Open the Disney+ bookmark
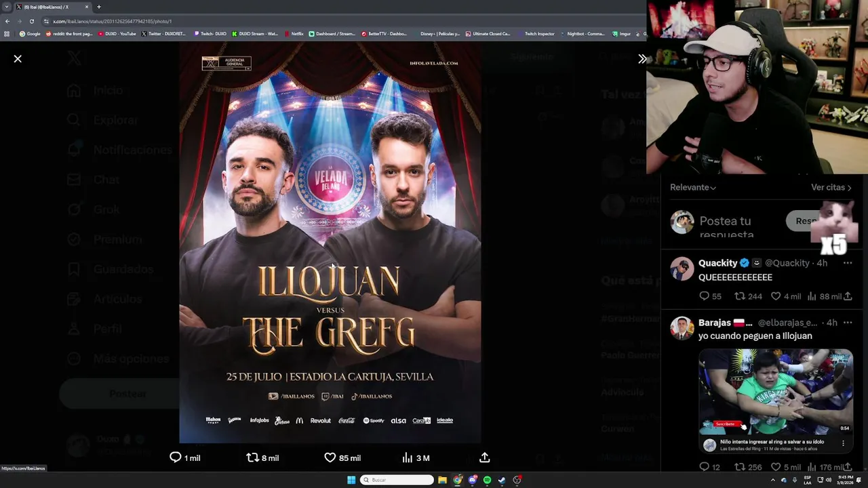Screen dimensions: 868x488 tap(437, 34)
